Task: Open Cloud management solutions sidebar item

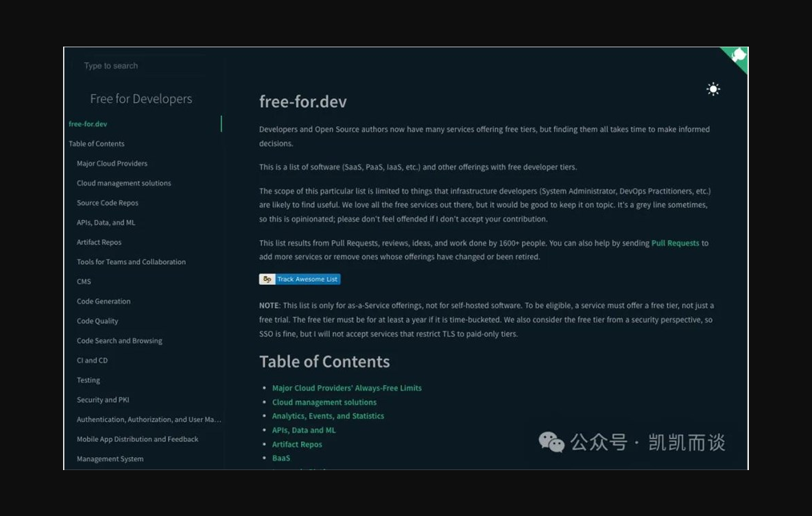Action: click(123, 183)
